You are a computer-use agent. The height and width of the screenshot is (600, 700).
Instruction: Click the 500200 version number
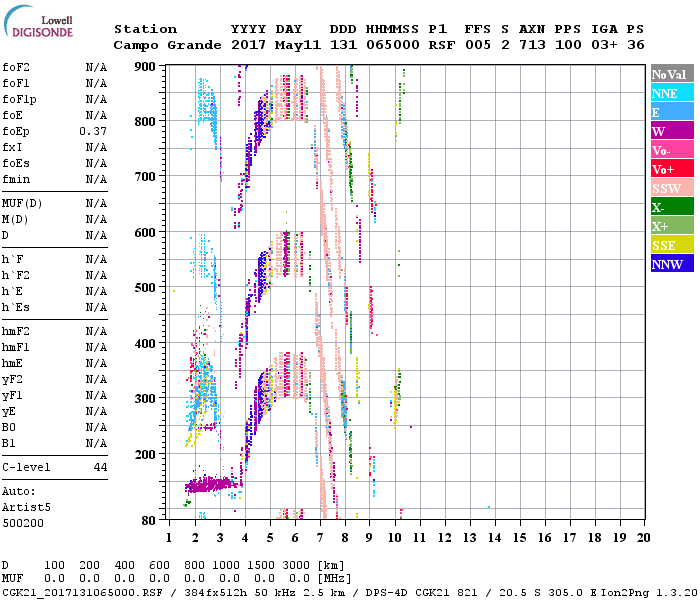tap(23, 524)
